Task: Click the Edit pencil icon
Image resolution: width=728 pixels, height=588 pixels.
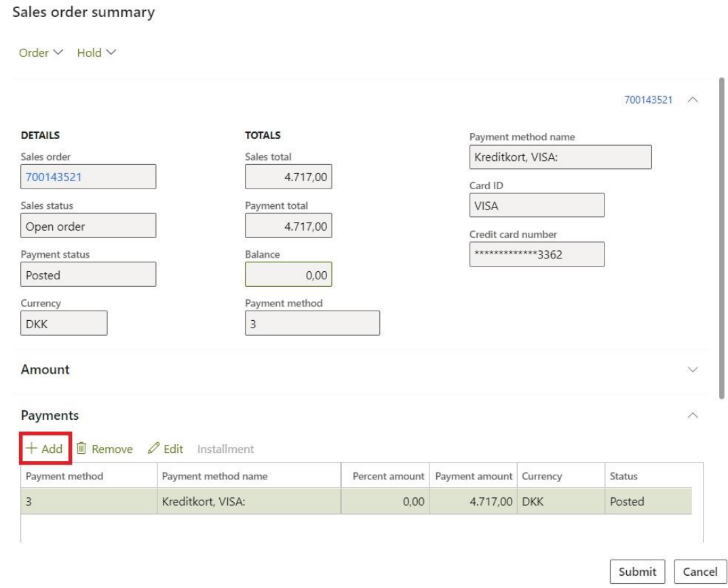Action: pos(153,449)
